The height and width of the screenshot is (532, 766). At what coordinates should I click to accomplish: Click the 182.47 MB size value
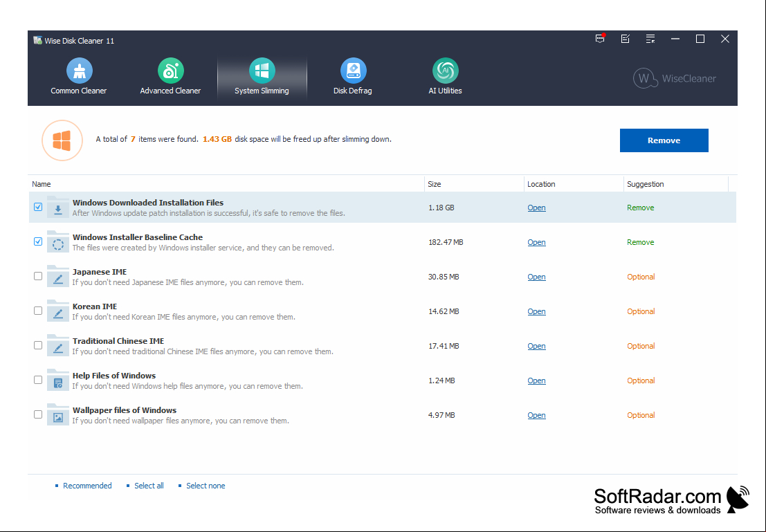[446, 242]
